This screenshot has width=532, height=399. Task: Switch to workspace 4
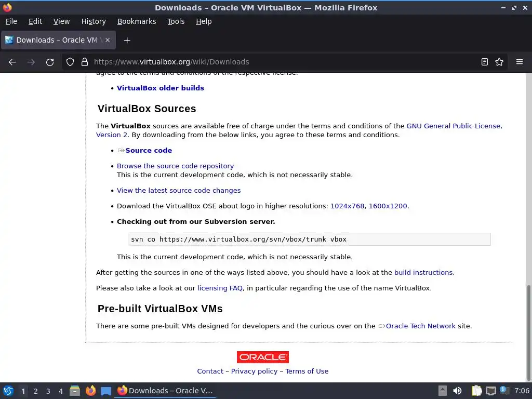61,391
